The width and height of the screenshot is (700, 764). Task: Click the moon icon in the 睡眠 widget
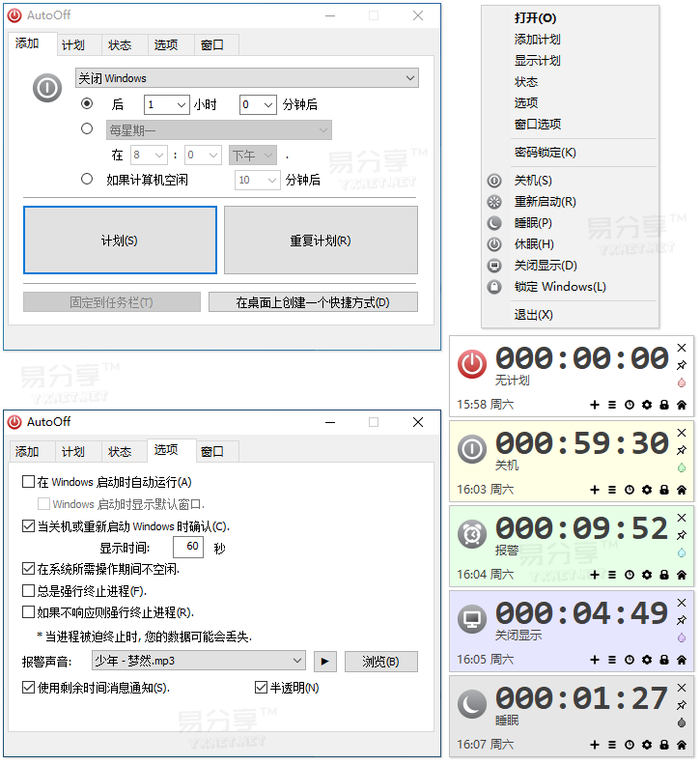(471, 703)
